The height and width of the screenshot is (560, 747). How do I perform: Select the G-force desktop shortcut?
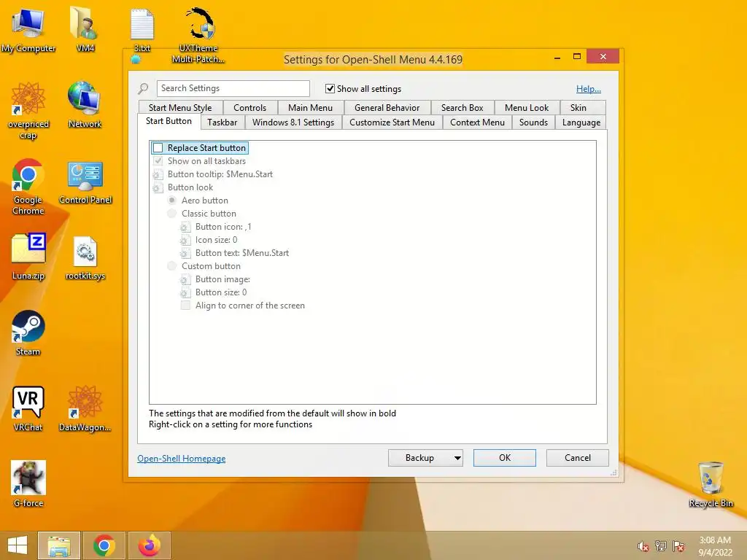(28, 484)
